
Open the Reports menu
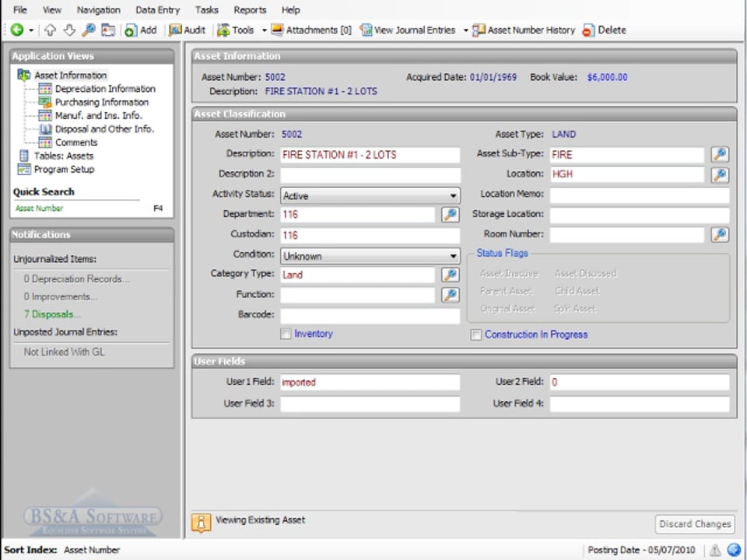pos(250,10)
